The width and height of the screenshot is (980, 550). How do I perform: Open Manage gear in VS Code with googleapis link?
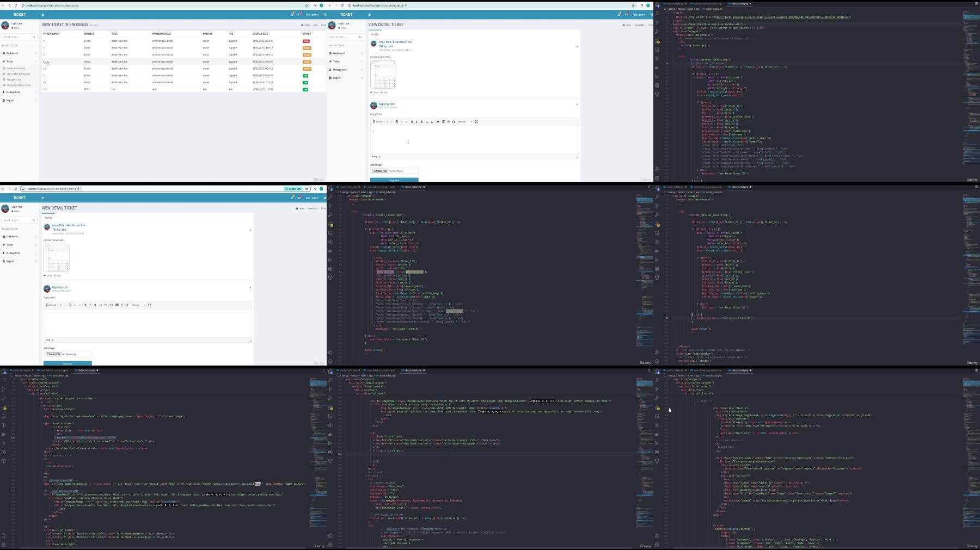coord(657,178)
